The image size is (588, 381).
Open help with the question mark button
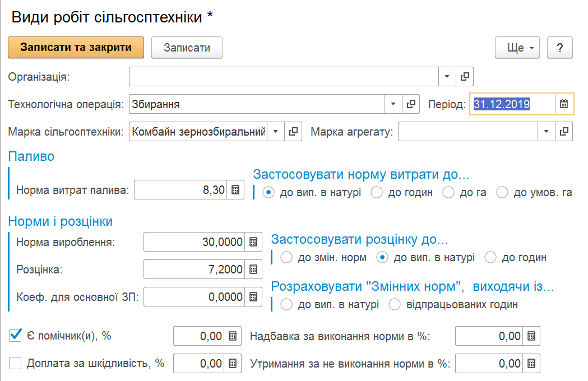pos(560,48)
